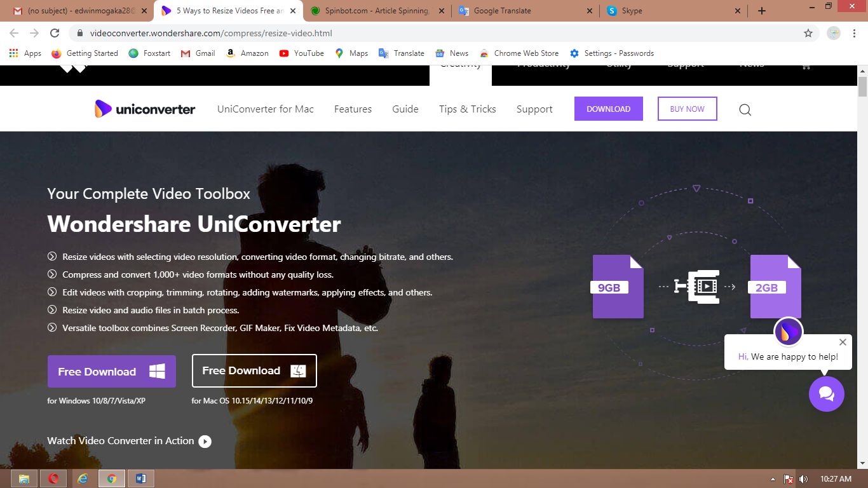Screen dimensions: 868x488
Task: Show hidden system tray icons
Action: click(773, 479)
